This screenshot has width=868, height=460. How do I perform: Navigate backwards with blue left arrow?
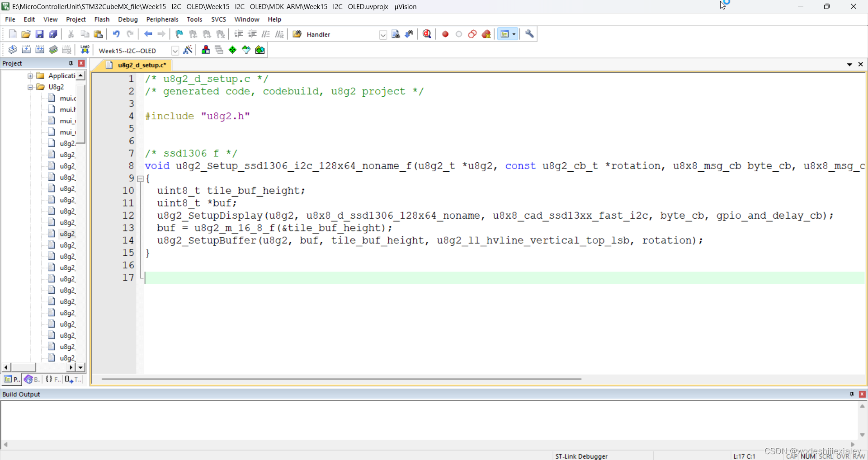point(148,34)
